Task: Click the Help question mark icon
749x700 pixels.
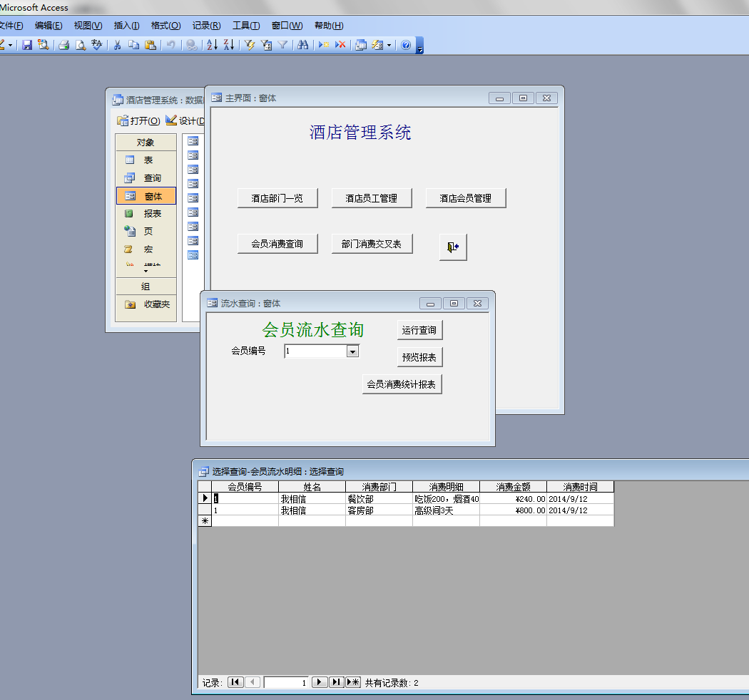Action: [x=406, y=45]
